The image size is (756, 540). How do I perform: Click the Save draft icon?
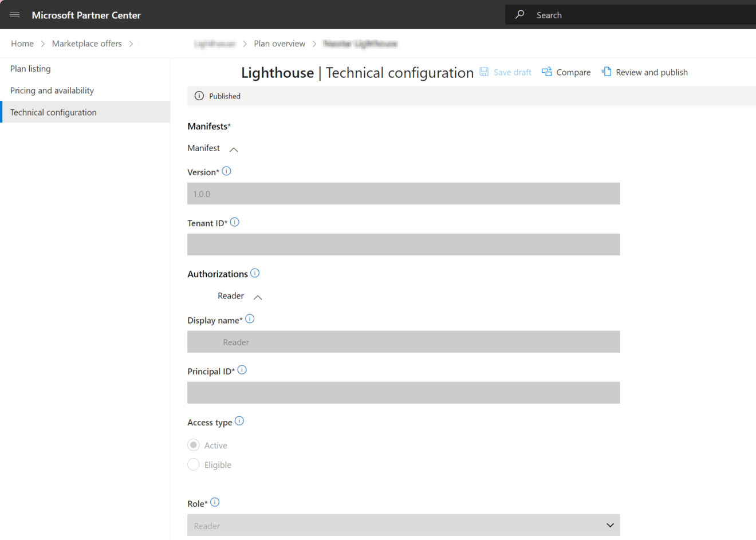pyautogui.click(x=485, y=72)
